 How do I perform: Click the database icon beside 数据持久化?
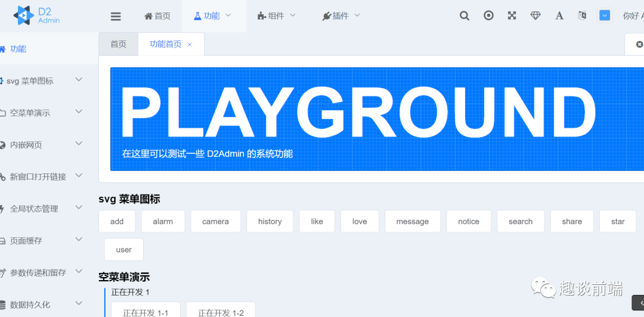[x=2, y=304]
